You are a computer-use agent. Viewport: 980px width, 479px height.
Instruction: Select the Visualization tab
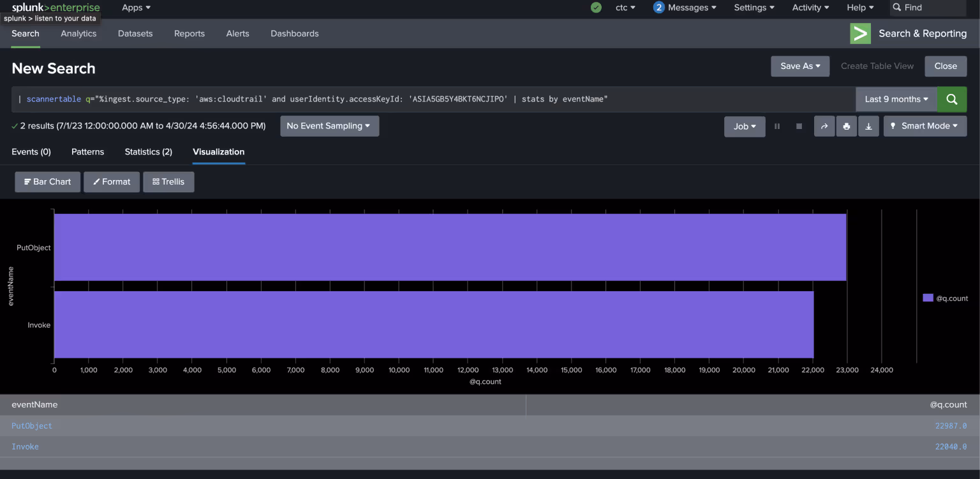tap(219, 152)
